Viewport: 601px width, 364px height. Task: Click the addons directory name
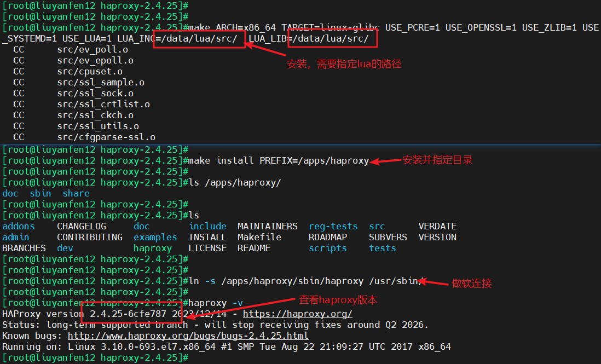point(19,227)
